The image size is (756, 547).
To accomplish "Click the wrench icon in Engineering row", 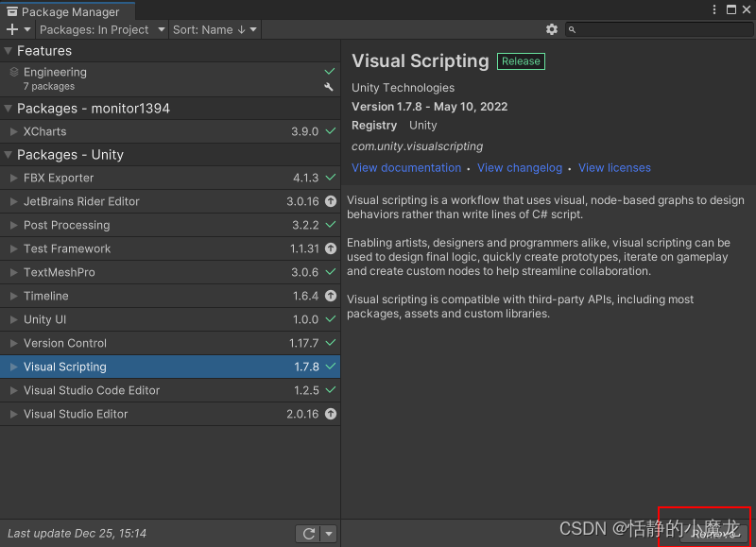I will pos(329,87).
